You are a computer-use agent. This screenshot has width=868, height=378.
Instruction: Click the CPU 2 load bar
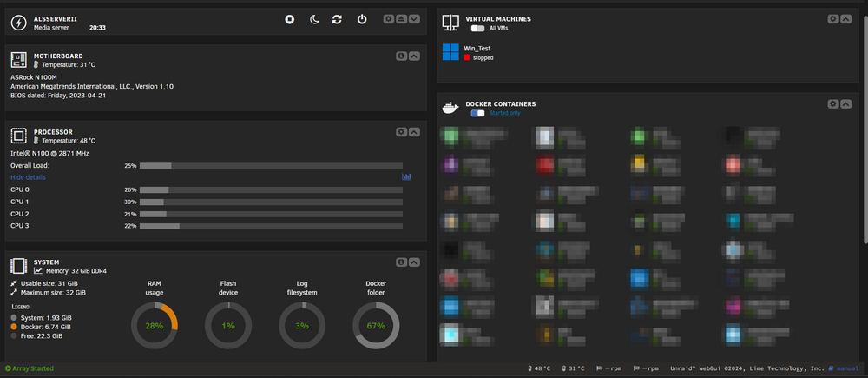click(271, 214)
